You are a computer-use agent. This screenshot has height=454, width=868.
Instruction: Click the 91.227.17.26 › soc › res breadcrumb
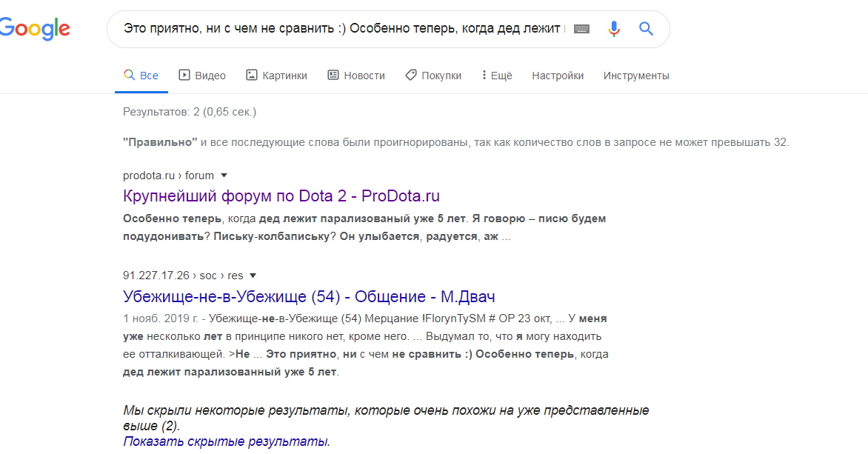183,276
